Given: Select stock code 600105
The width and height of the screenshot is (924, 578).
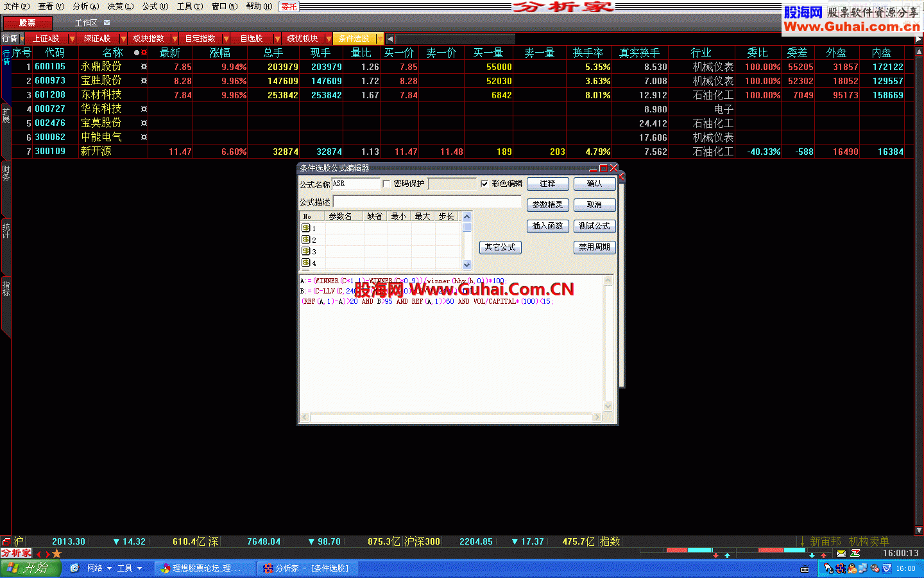Looking at the screenshot, I should coord(50,67).
